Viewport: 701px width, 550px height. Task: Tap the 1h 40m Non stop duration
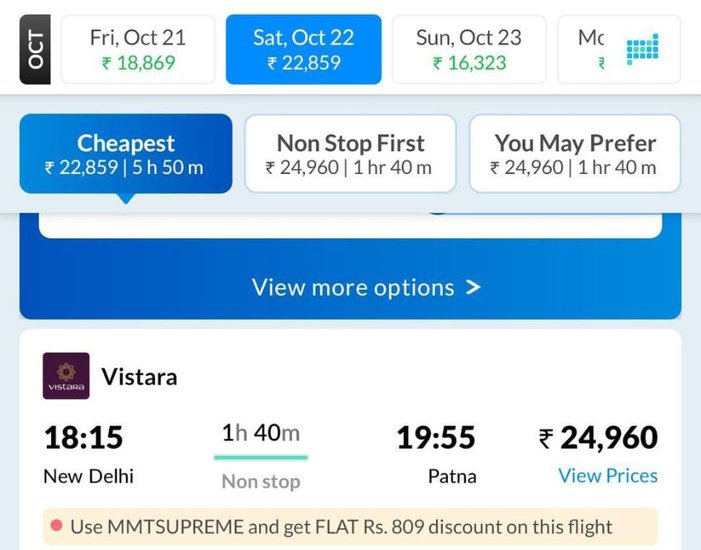261,455
